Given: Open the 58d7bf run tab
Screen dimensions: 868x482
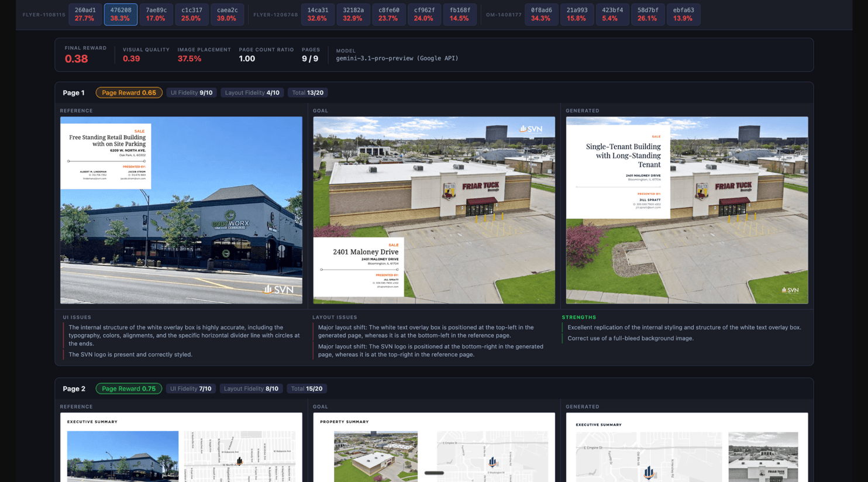Looking at the screenshot, I should (x=647, y=14).
